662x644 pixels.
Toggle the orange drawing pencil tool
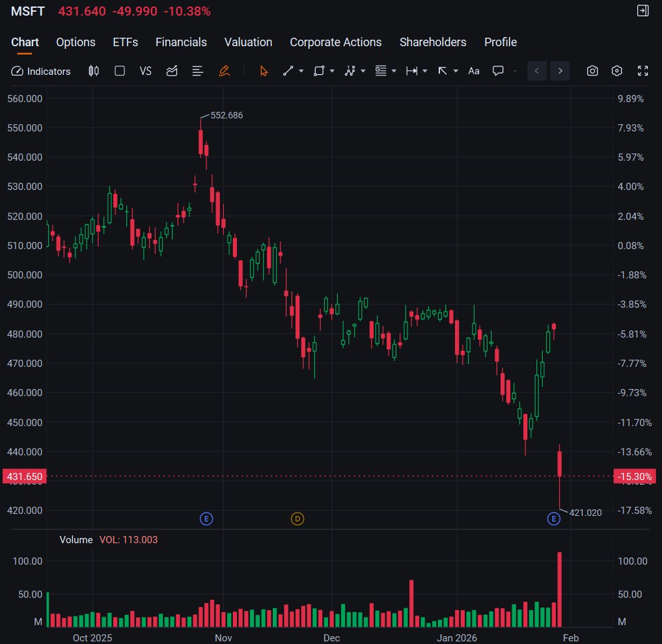[224, 71]
